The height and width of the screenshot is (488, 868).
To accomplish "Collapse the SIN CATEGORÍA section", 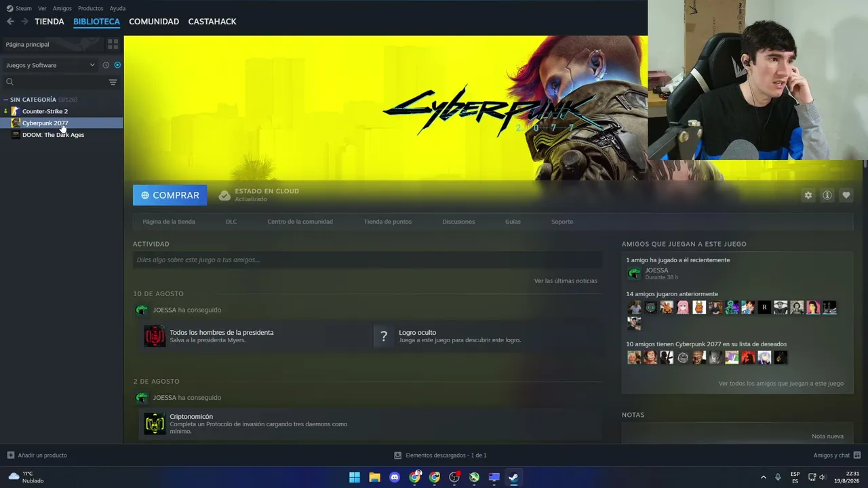I will pos(5,100).
